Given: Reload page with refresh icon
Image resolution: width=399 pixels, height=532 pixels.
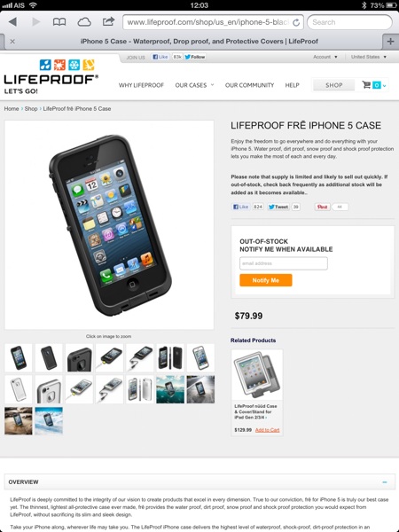Looking at the screenshot, I should [296, 22].
